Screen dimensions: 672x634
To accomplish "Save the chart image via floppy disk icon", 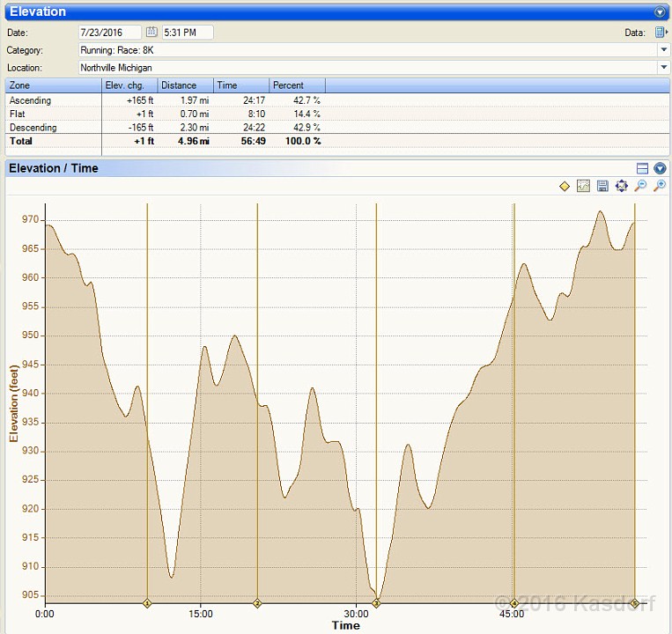I will 602,186.
